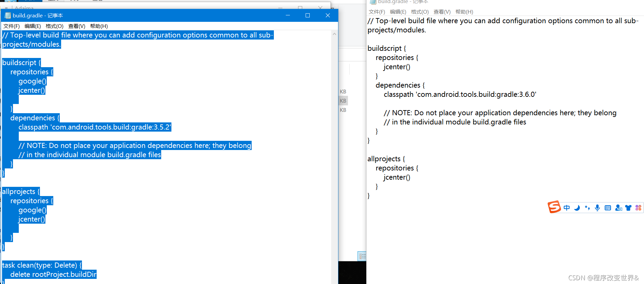Click jcenter() under buildscript in right Notepad

pyautogui.click(x=397, y=67)
